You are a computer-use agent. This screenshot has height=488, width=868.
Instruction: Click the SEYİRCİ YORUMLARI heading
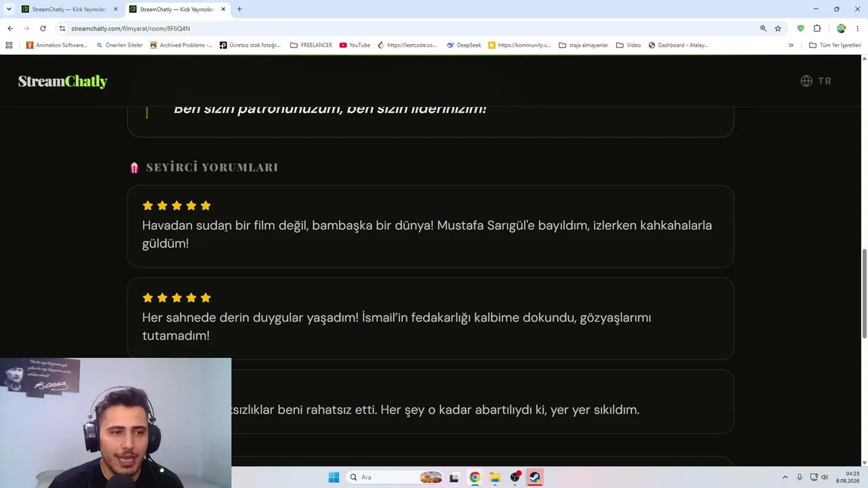pyautogui.click(x=212, y=167)
